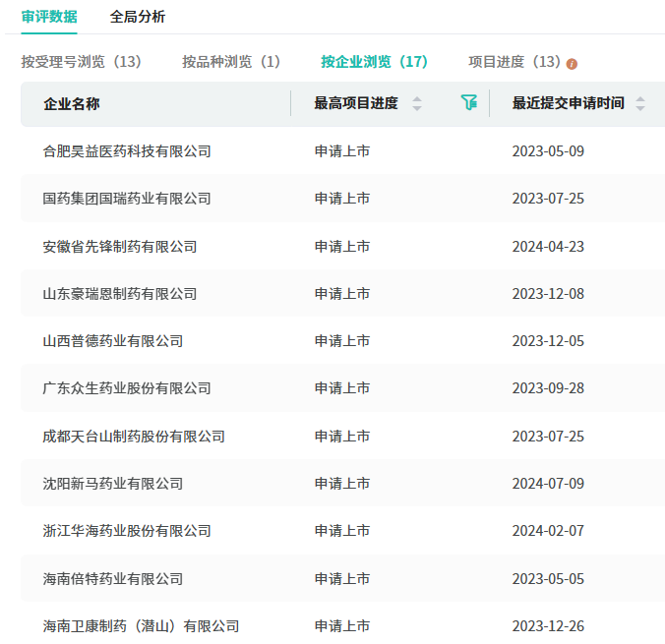Open 国药集团国瑞药业有限公司 entry
The height and width of the screenshot is (644, 665).
click(x=127, y=199)
